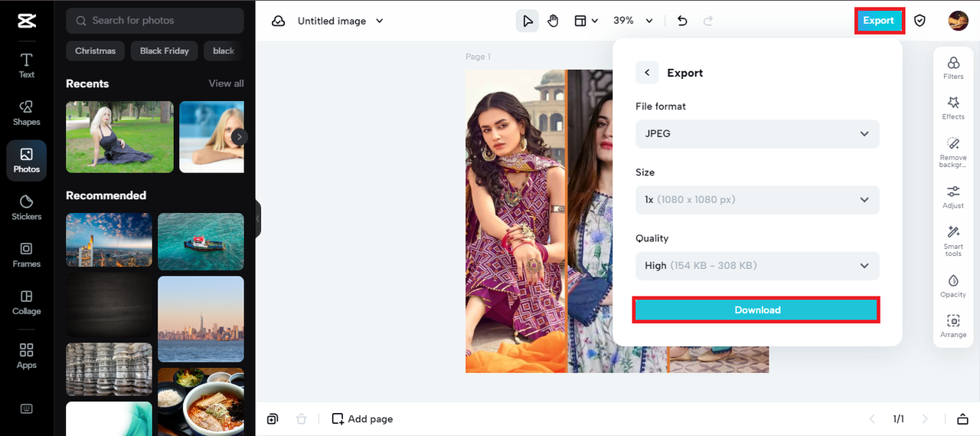Click View all recents link
The width and height of the screenshot is (980, 436).
(227, 84)
